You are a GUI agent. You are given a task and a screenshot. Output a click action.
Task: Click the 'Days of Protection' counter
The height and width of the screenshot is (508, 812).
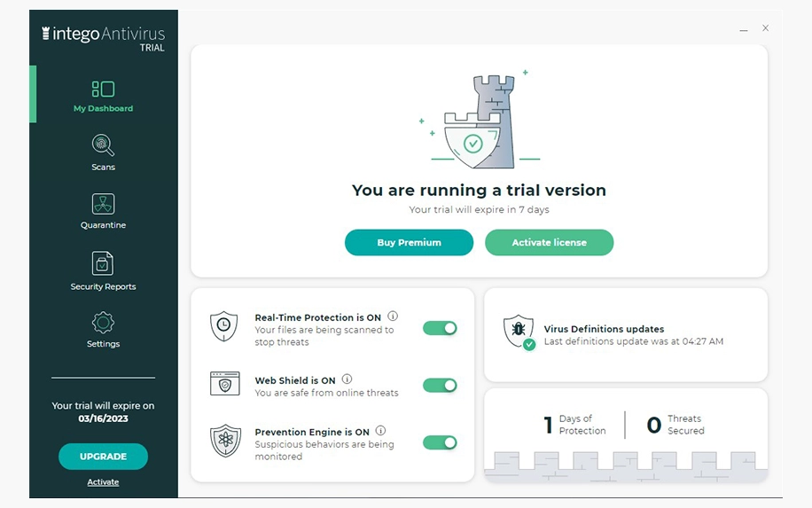[574, 425]
